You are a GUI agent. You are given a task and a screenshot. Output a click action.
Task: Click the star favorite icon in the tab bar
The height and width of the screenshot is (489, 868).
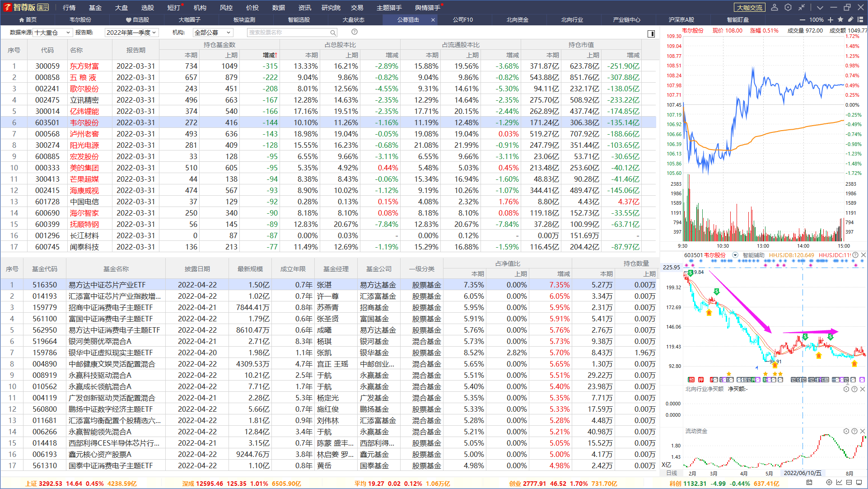tap(840, 19)
